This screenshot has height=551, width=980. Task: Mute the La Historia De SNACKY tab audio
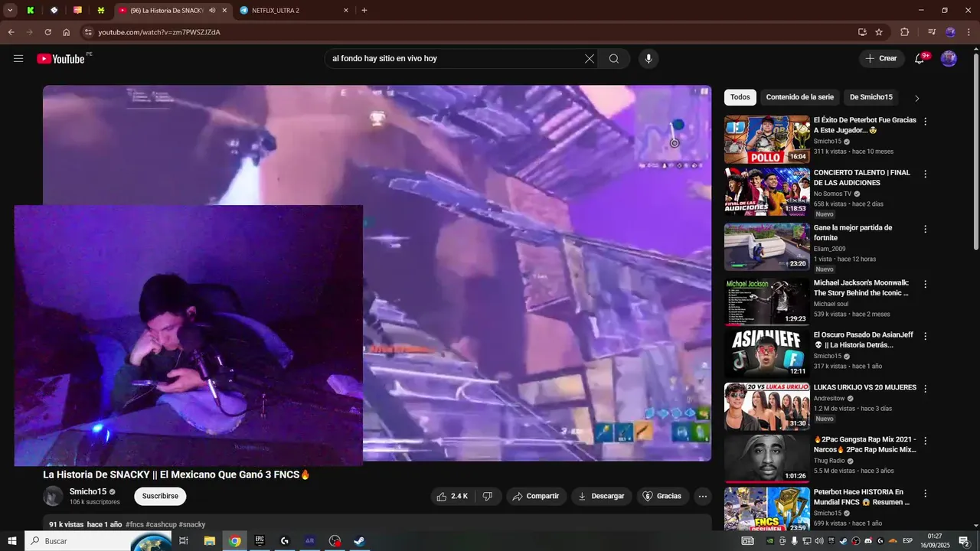coord(212,11)
